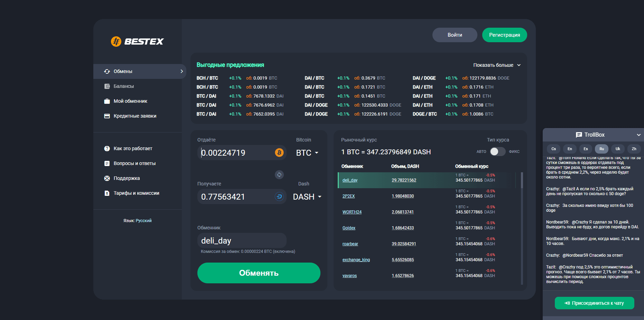The height and width of the screenshot is (320, 644).
Task: Click the swap currencies icon
Action: (279, 175)
